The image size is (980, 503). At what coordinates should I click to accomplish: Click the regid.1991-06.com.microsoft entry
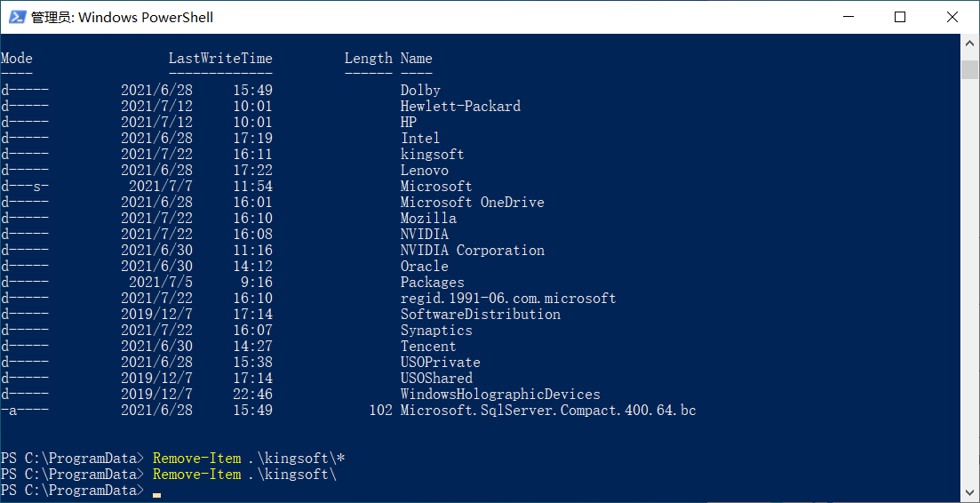[509, 298]
